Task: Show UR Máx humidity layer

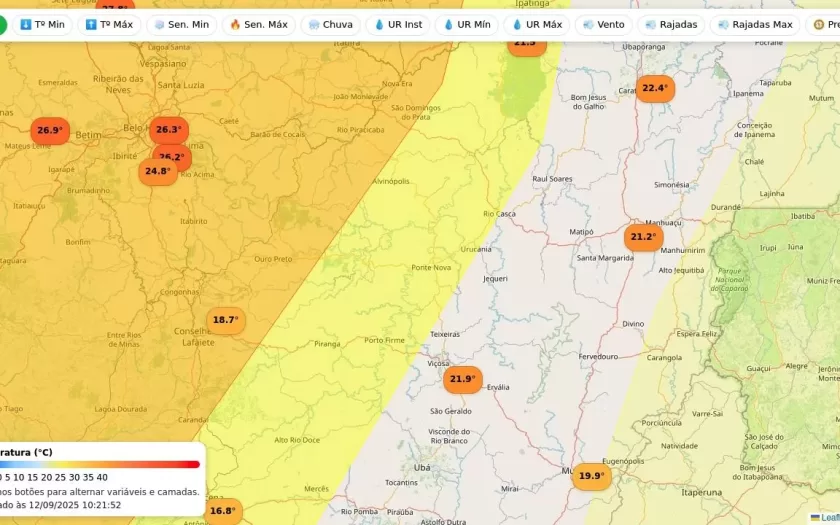Action: (537, 24)
